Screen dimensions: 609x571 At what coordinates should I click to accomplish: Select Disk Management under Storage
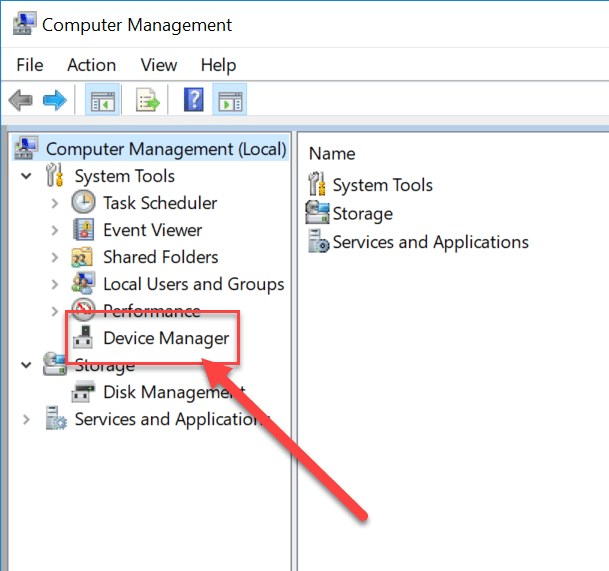coord(172,392)
